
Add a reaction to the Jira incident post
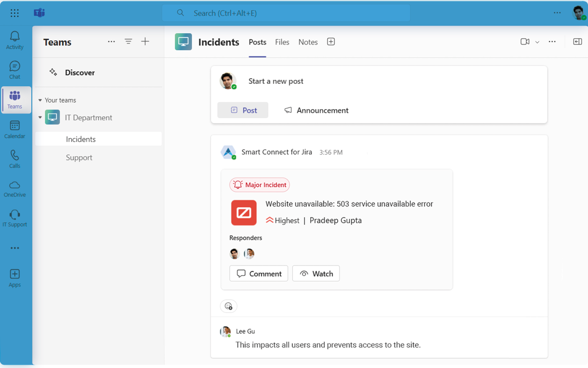click(x=229, y=306)
